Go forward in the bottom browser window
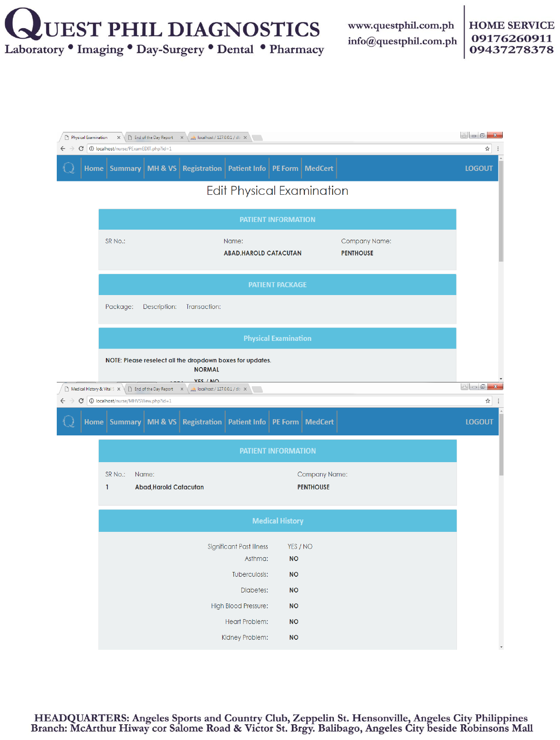 [72, 401]
